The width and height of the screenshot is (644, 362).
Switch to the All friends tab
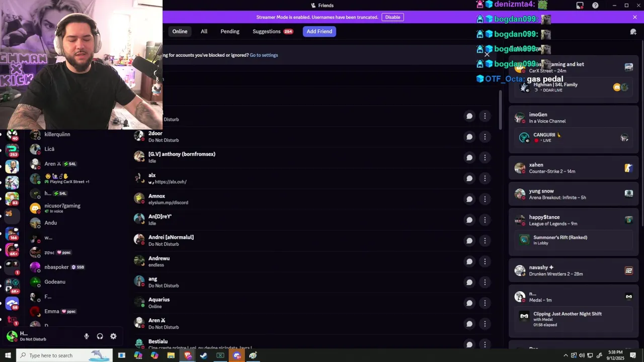(x=204, y=31)
